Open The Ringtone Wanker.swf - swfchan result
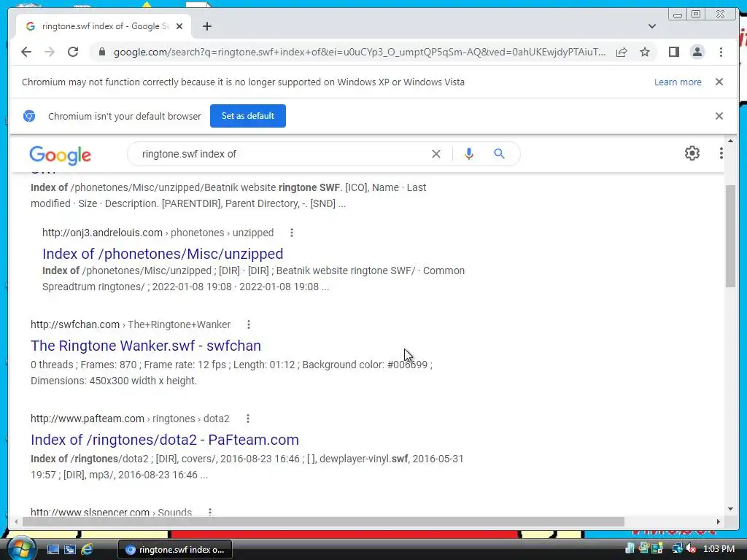Screen dimensions: 747x560 tap(146, 346)
